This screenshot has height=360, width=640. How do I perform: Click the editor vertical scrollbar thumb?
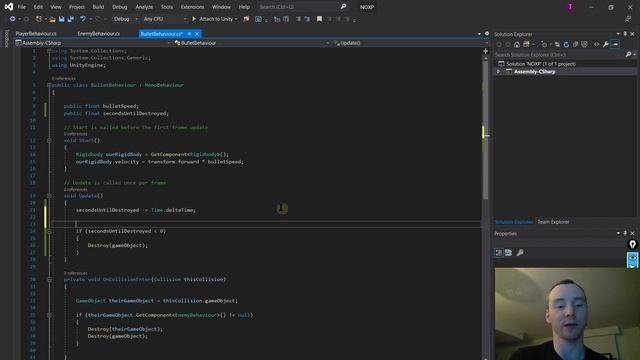(x=485, y=130)
